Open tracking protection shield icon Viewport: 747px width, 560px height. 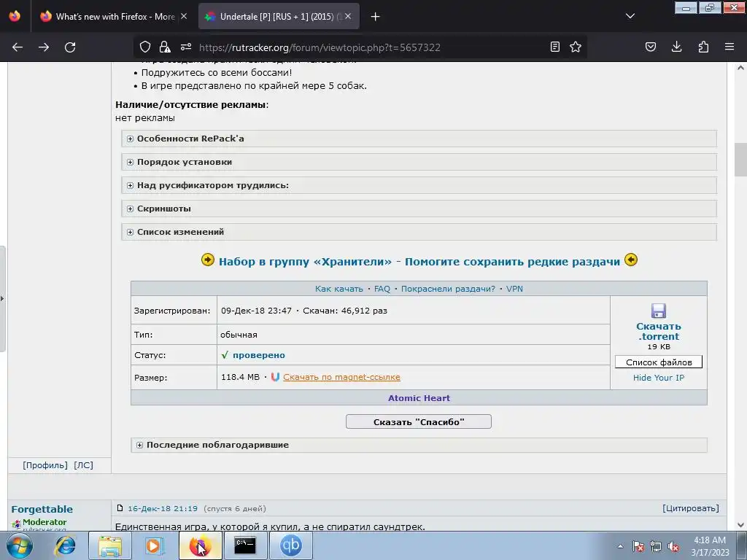click(x=145, y=47)
